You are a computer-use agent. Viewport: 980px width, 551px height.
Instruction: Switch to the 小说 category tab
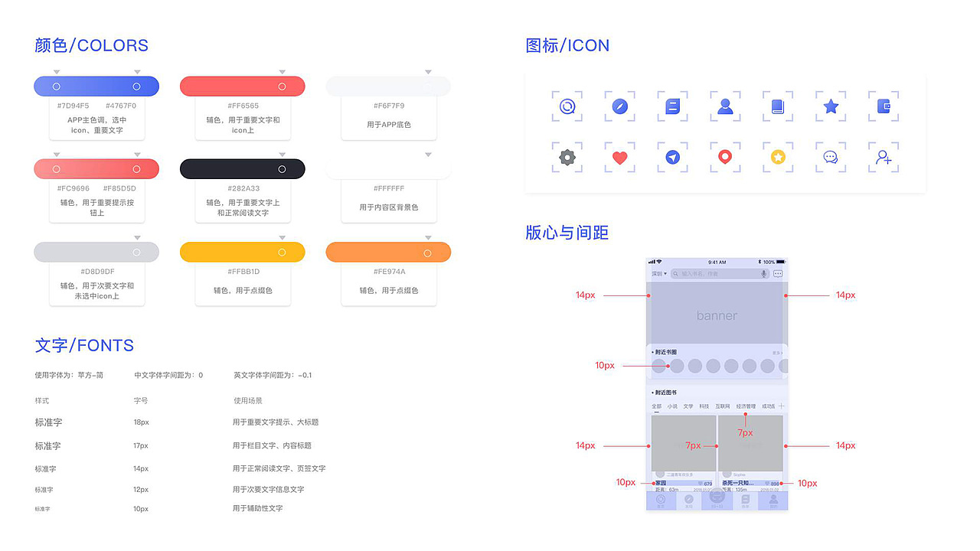(x=672, y=406)
